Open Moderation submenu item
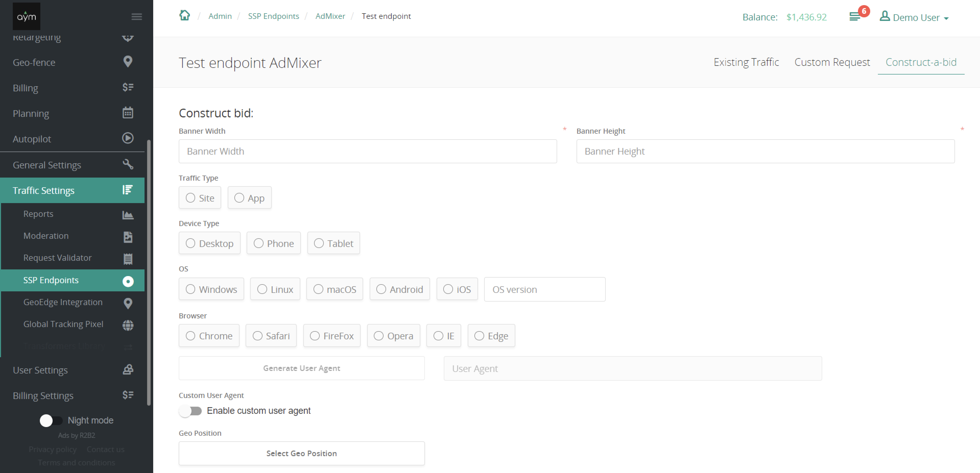This screenshot has width=980, height=473. (72, 236)
